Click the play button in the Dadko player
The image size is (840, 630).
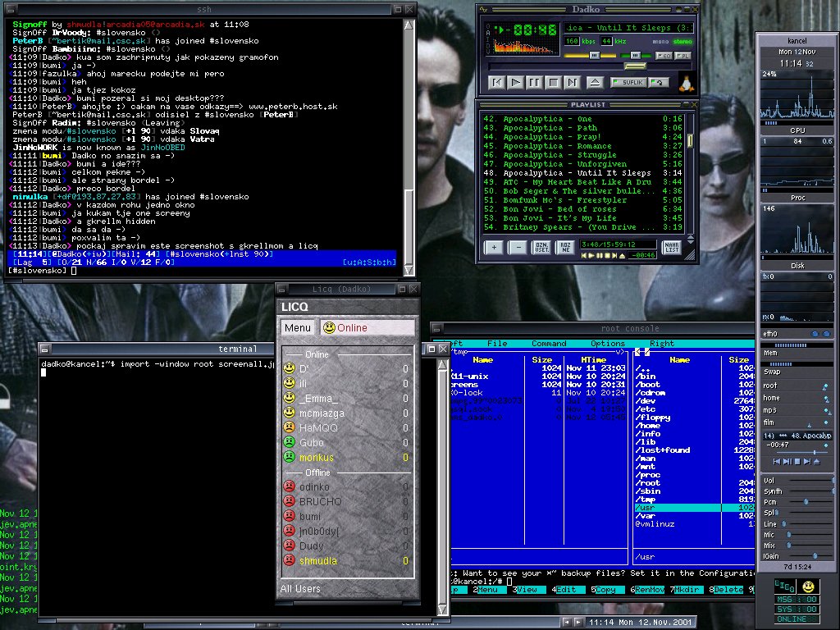point(515,82)
